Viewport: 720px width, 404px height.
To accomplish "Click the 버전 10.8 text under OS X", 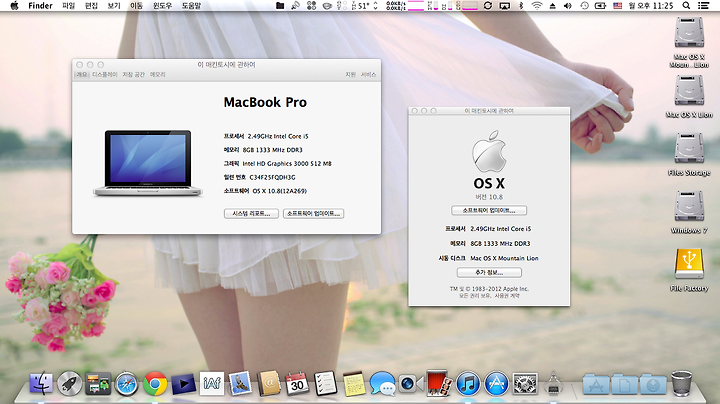I will point(489,197).
